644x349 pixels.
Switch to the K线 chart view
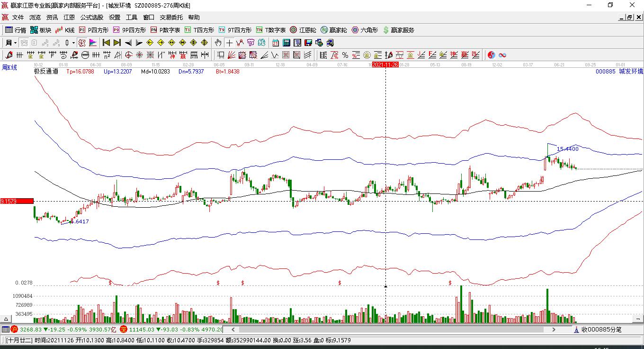[65, 30]
